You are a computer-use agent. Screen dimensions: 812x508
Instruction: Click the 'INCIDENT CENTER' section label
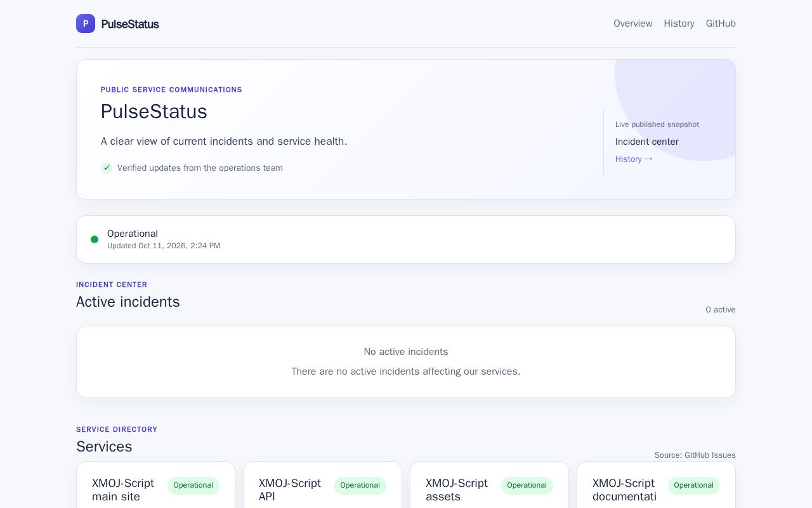point(112,284)
